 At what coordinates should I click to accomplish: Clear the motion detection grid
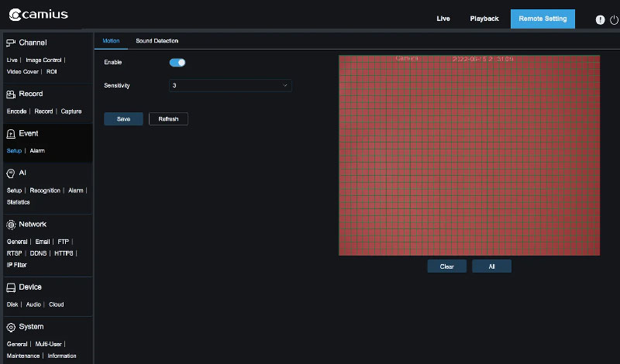(446, 266)
